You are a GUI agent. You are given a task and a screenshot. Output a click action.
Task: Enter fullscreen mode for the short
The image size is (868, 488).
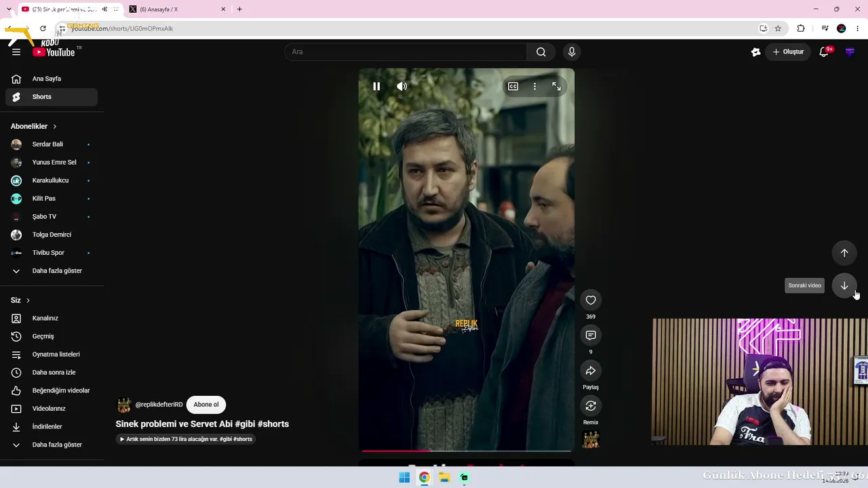pos(556,86)
